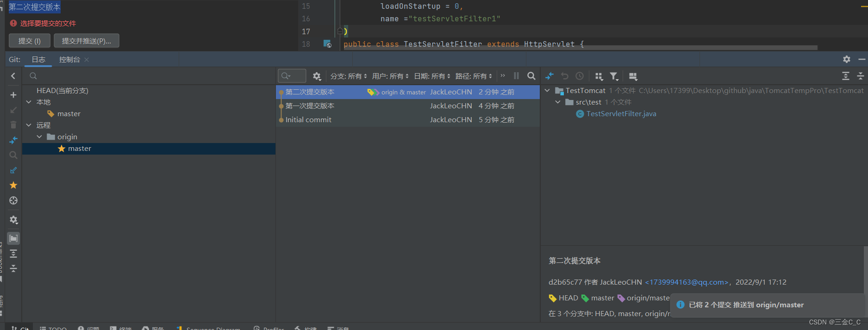
Task: Switch to the 日志 log tab
Action: 38,60
